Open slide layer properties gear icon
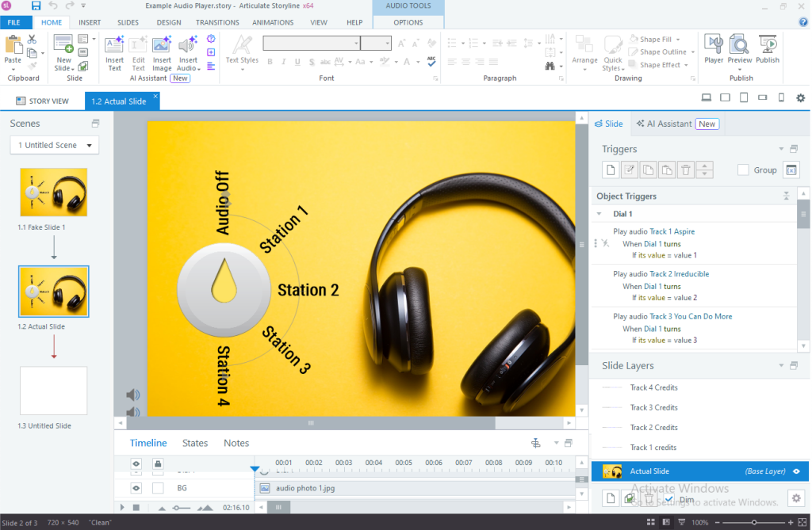The width and height of the screenshot is (812, 530). [796, 498]
